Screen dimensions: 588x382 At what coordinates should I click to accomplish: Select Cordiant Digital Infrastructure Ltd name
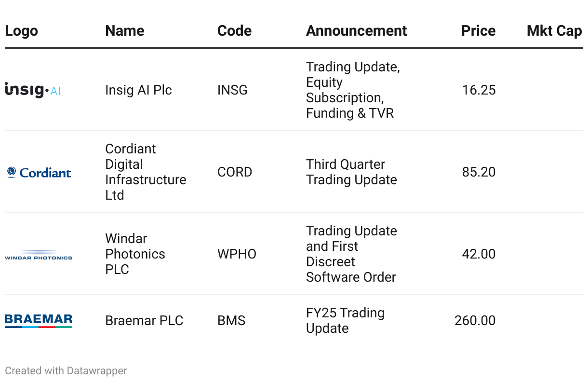(x=146, y=172)
